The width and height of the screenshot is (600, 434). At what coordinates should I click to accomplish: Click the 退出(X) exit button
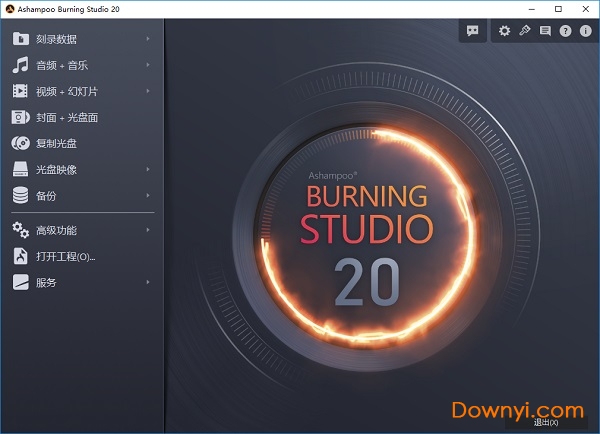click(x=546, y=423)
